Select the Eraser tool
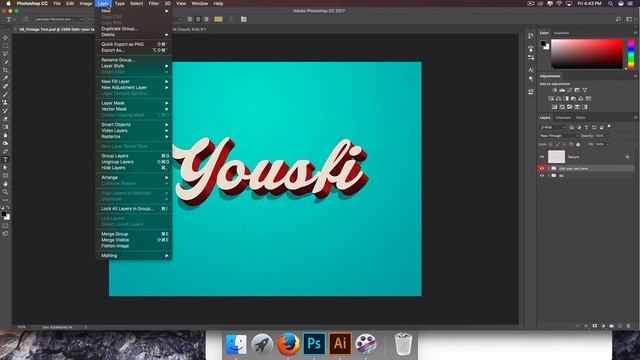Image resolution: width=640 pixels, height=360 pixels. click(5, 119)
